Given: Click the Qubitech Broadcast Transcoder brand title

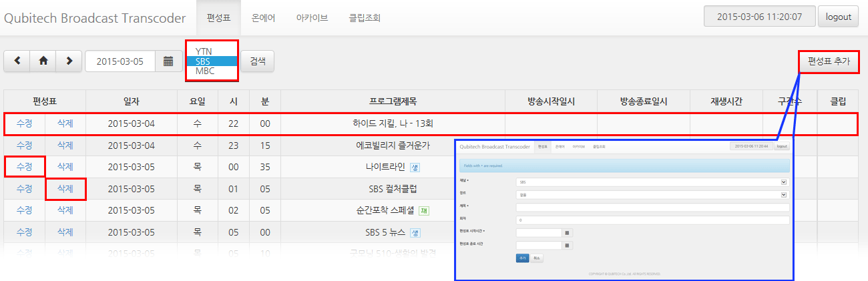Looking at the screenshot, I should click(95, 18).
